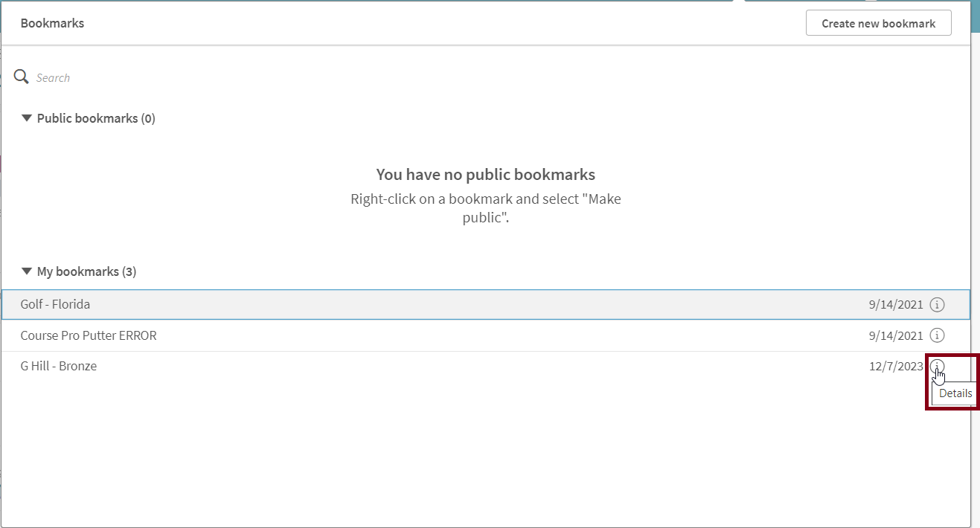Click the Public bookmarks (0) header
Image resolution: width=980 pixels, height=528 pixels.
point(93,117)
